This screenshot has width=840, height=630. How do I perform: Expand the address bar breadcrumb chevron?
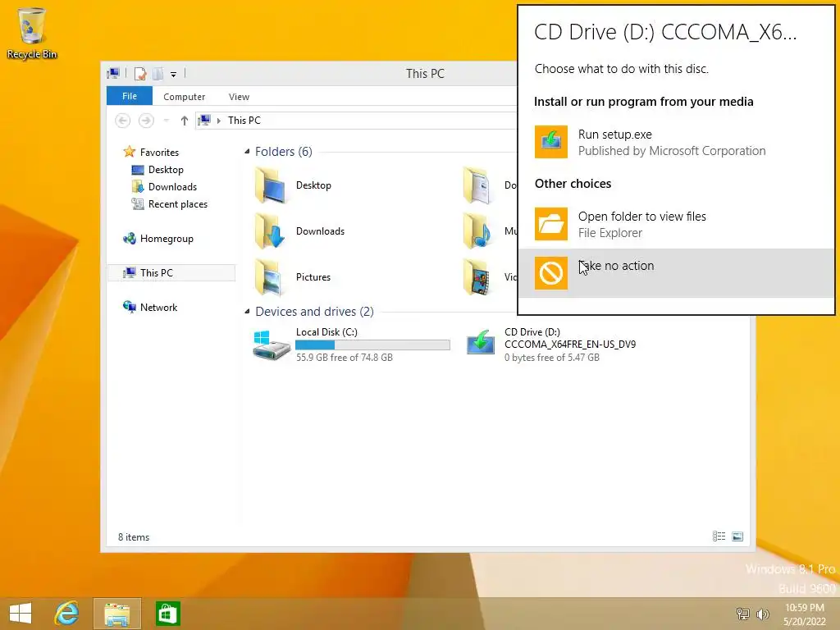coord(218,121)
